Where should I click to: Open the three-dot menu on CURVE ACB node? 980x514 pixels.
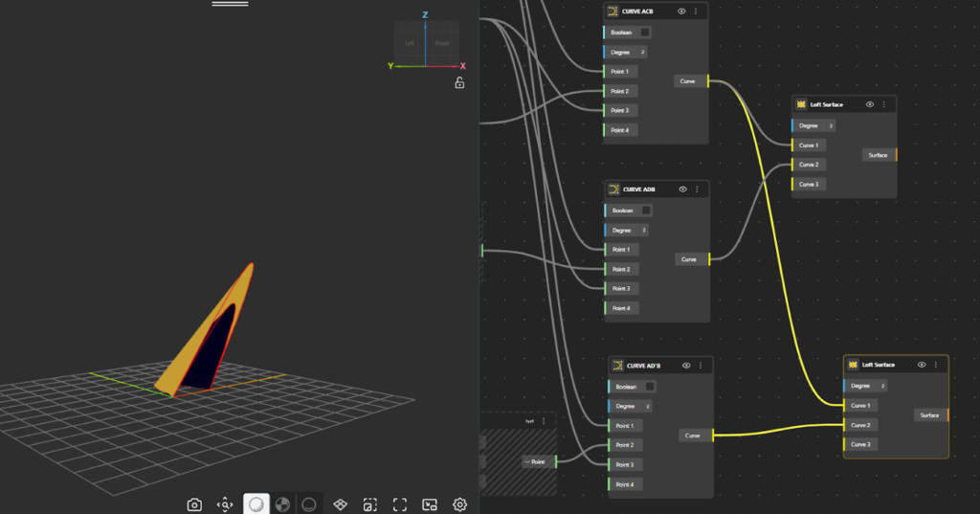click(696, 11)
